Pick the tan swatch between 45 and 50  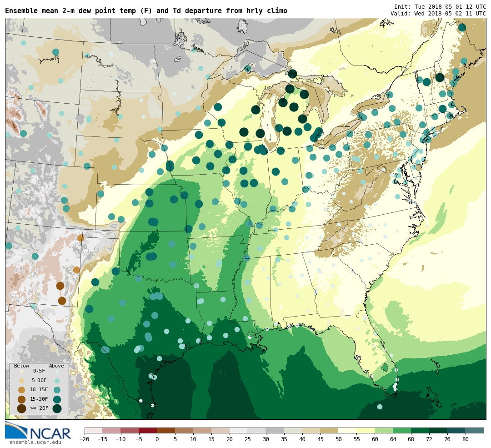pos(330,430)
